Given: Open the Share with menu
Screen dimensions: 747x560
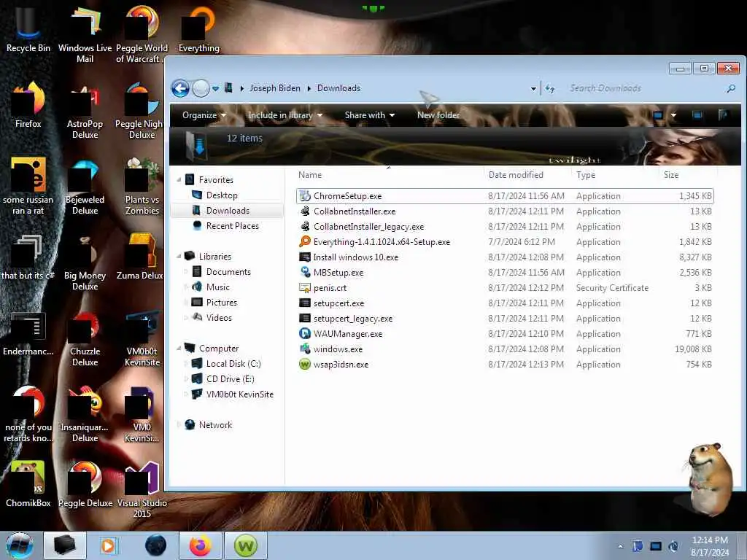Looking at the screenshot, I should click(370, 115).
